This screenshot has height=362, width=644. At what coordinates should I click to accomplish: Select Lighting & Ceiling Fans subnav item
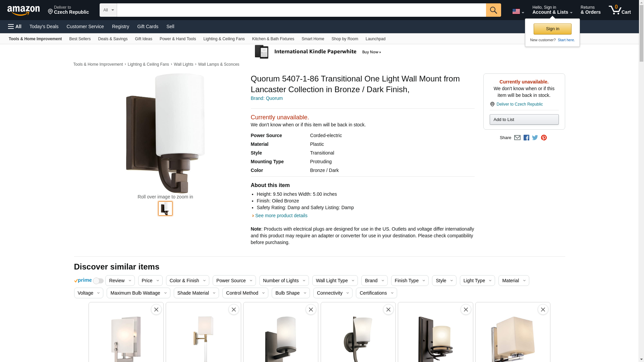click(224, 39)
